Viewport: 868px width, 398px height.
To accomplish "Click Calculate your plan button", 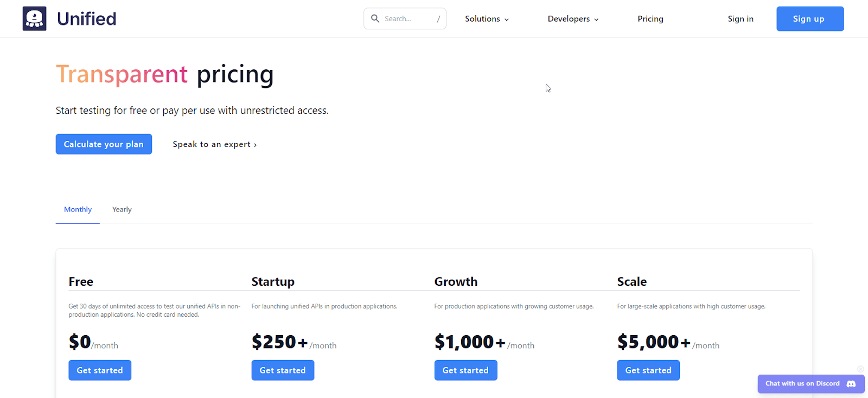I will coord(104,144).
